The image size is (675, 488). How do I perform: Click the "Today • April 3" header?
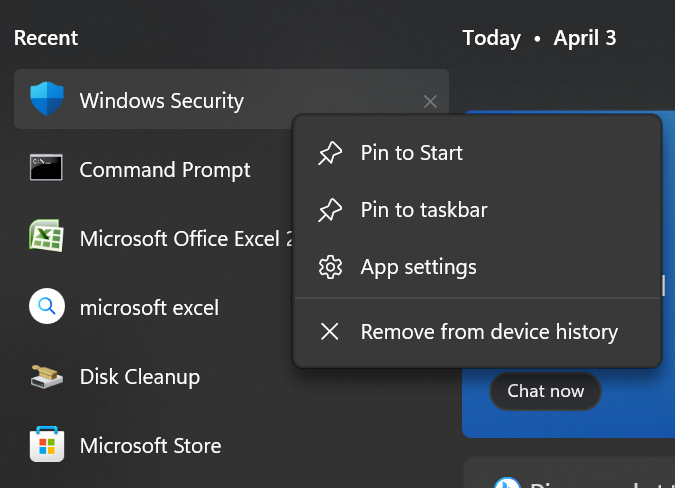click(x=539, y=38)
